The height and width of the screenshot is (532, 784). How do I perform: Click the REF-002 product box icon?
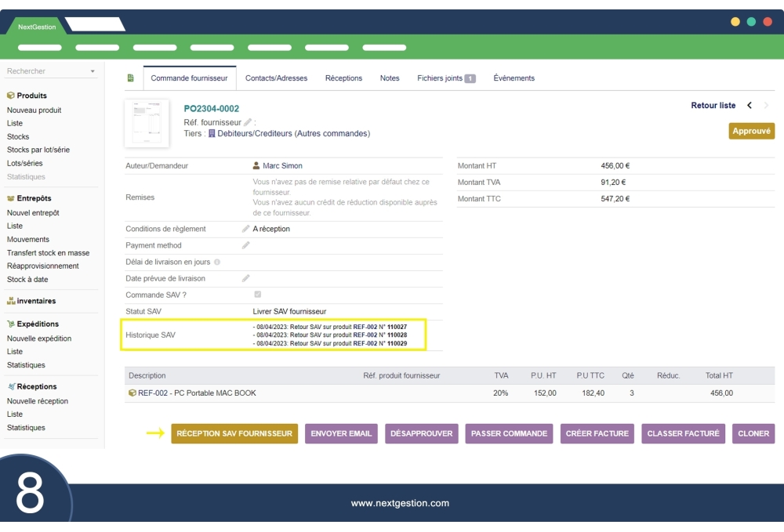(x=132, y=393)
